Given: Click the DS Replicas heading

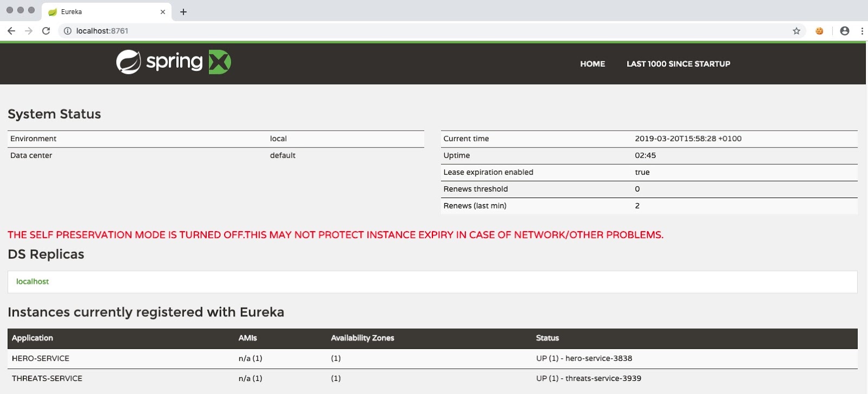Looking at the screenshot, I should pos(46,255).
